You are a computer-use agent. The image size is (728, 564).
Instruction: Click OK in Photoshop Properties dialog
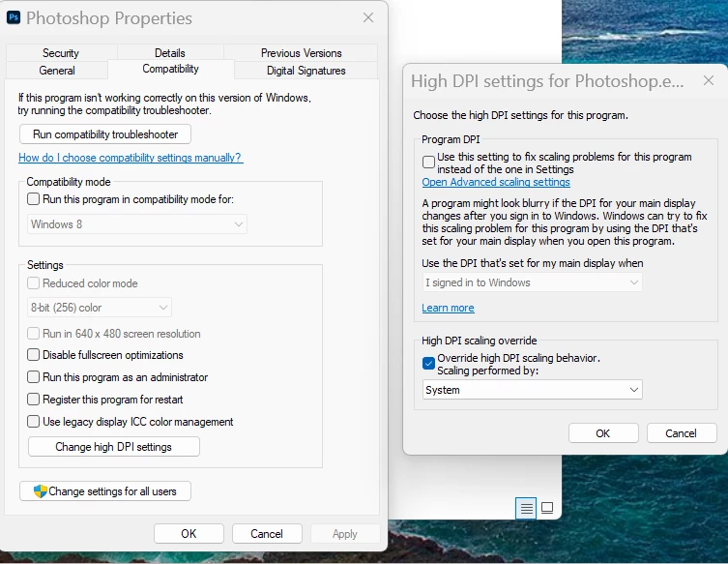pos(189,533)
